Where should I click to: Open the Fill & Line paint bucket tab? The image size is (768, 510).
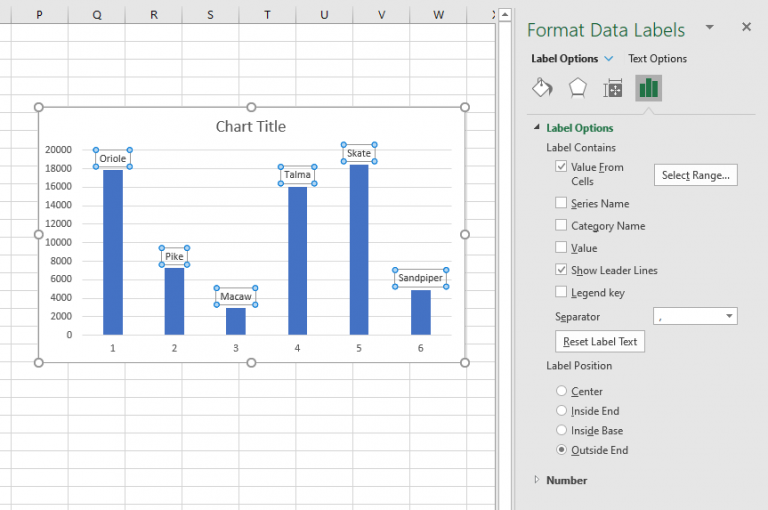[x=542, y=88]
